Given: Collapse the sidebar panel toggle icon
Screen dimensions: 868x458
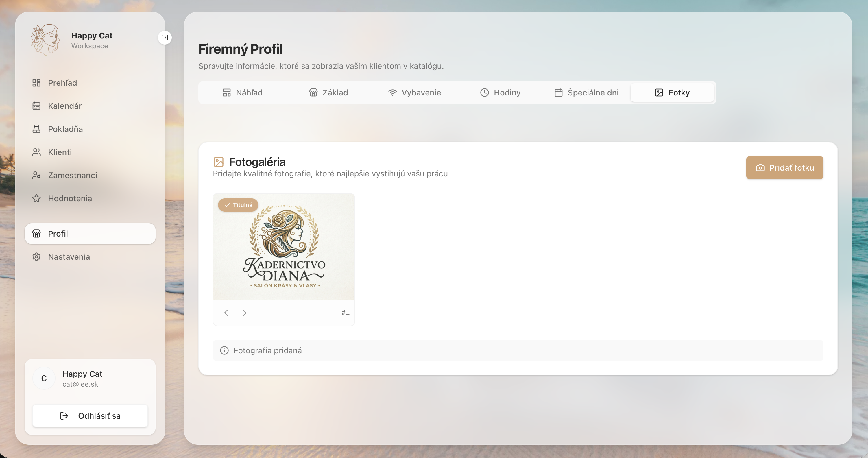Looking at the screenshot, I should [165, 37].
